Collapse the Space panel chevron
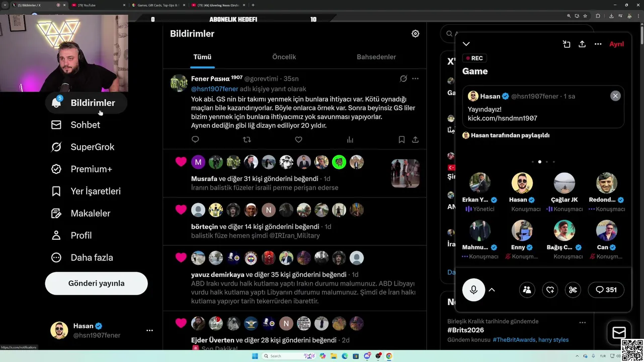 click(x=466, y=44)
